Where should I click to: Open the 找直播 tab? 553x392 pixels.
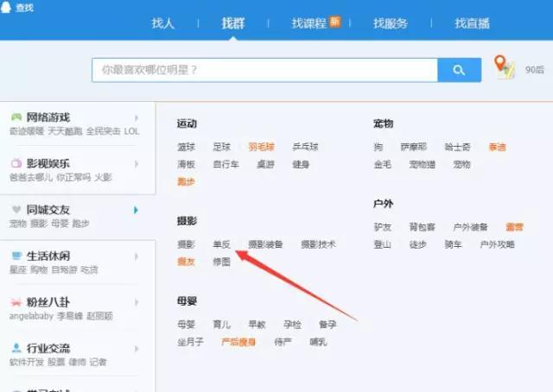[x=473, y=23]
